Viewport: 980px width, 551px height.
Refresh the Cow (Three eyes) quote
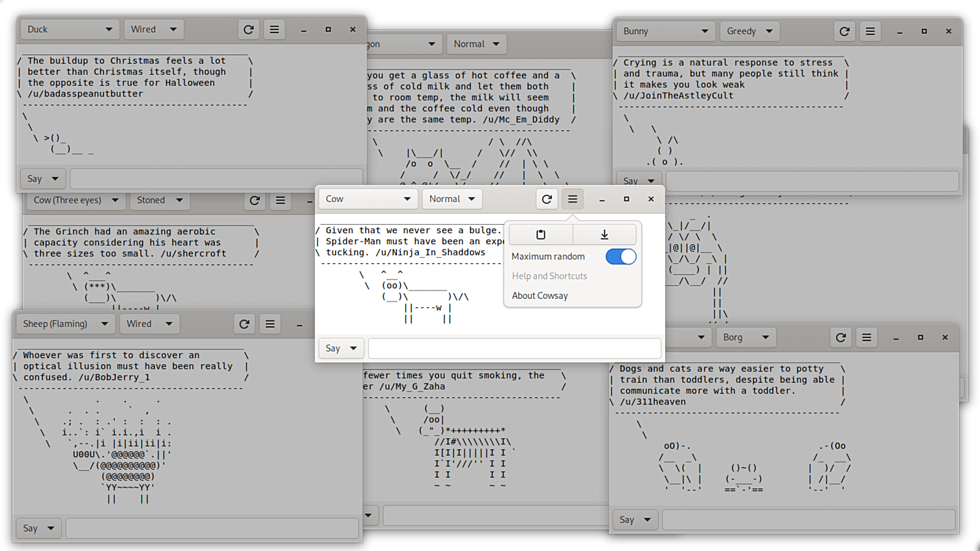(255, 200)
